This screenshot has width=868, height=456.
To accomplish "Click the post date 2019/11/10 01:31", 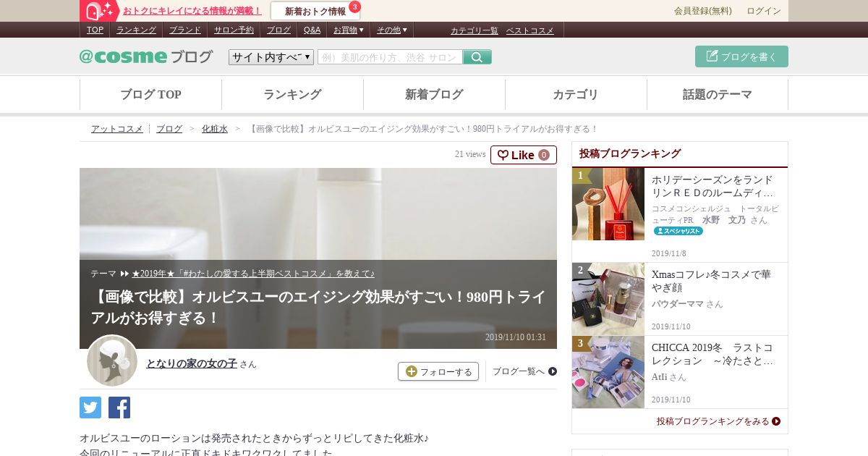I will coord(516,337).
